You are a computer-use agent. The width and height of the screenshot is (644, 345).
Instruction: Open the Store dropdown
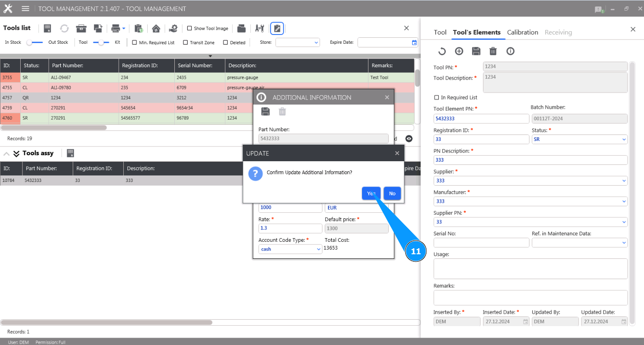(x=297, y=42)
